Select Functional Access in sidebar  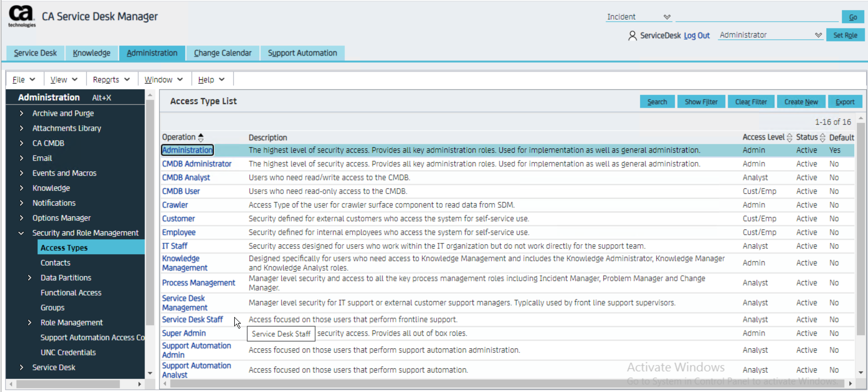(71, 293)
